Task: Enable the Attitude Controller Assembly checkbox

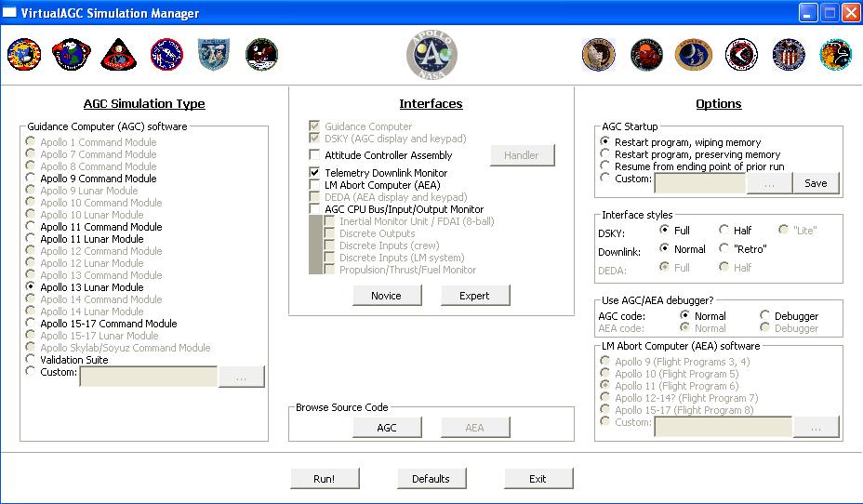Action: [315, 155]
